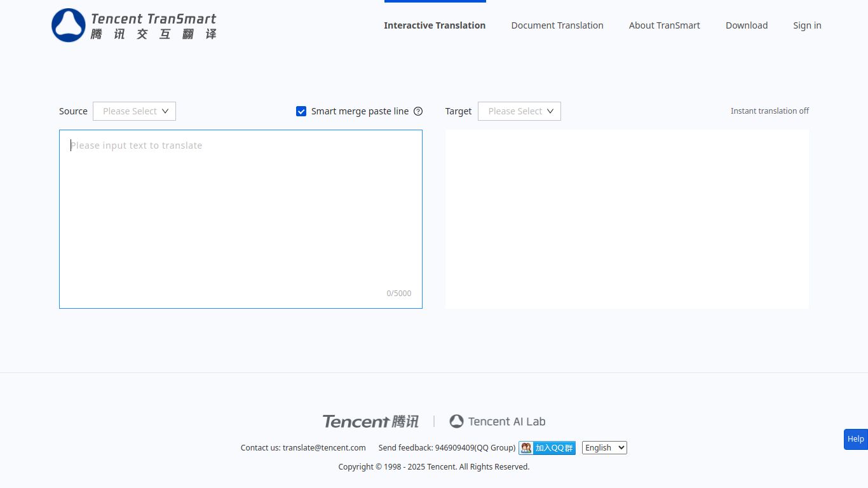The height and width of the screenshot is (488, 868).
Task: Click the Tencent TranSmart logo
Action: click(x=133, y=25)
